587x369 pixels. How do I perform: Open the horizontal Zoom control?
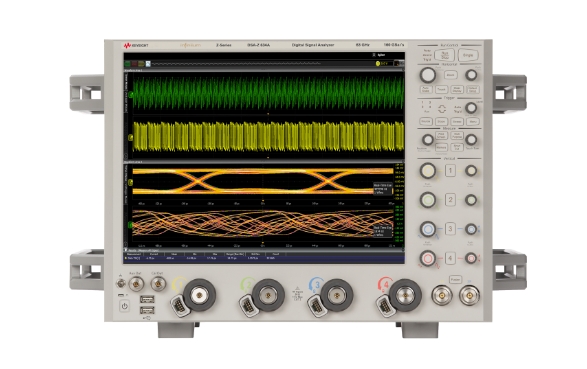tap(450, 75)
